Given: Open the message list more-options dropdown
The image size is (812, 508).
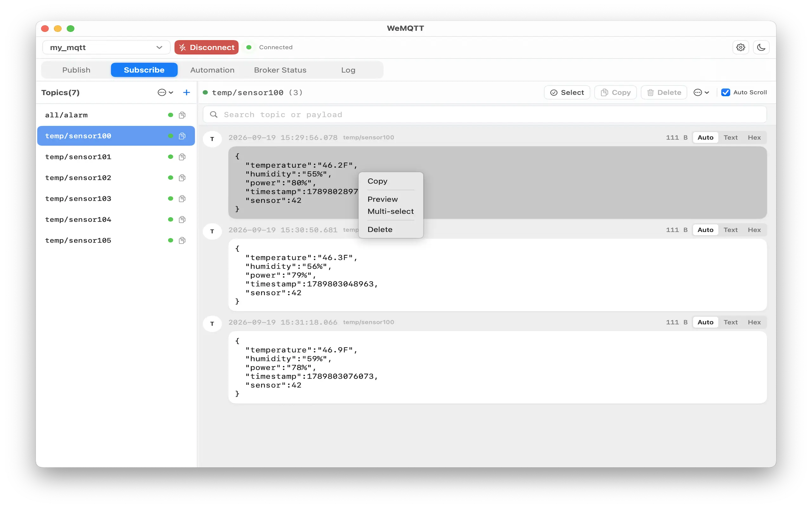Looking at the screenshot, I should [x=701, y=92].
